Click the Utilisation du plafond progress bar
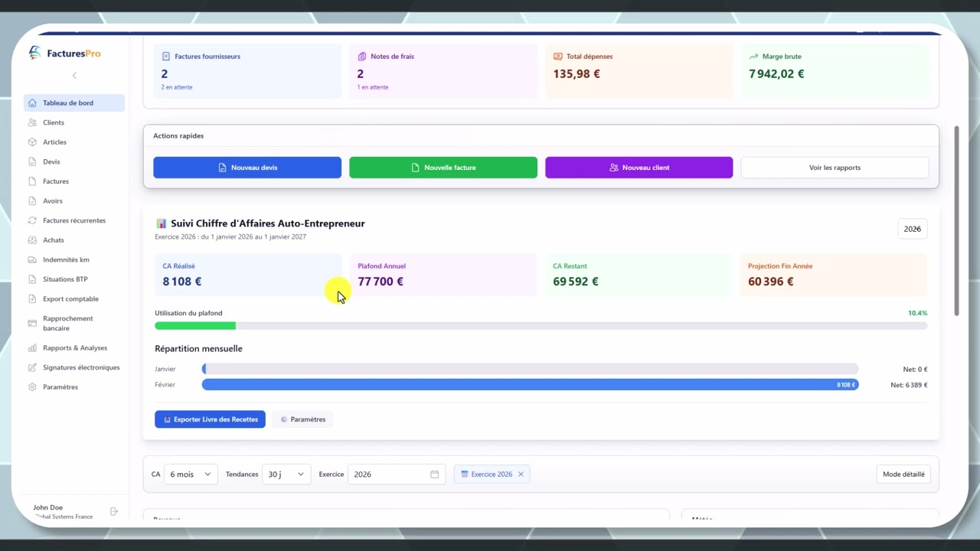Viewport: 980px width, 551px height. [x=541, y=326]
